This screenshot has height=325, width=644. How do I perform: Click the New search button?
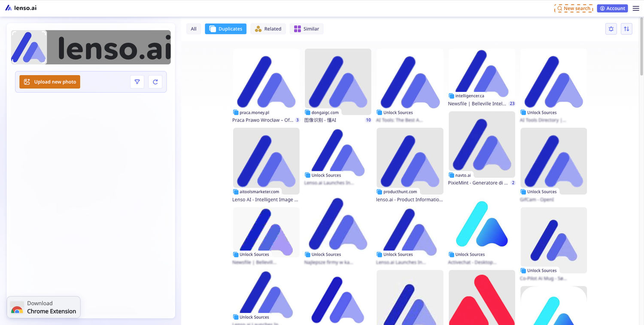(x=574, y=8)
